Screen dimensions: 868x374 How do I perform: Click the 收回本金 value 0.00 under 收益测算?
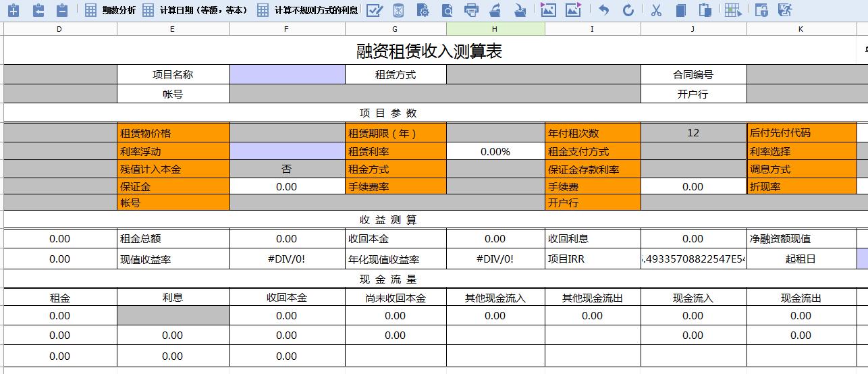point(495,238)
